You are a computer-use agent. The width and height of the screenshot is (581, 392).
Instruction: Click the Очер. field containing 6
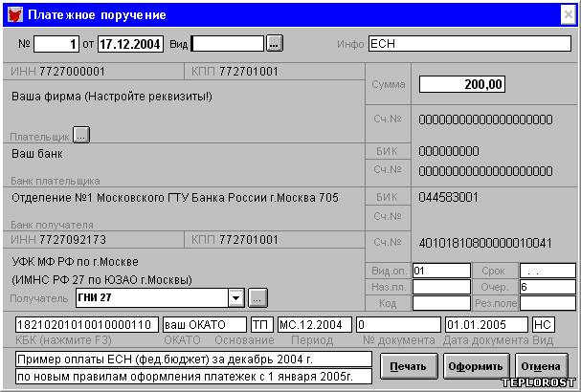(547, 287)
